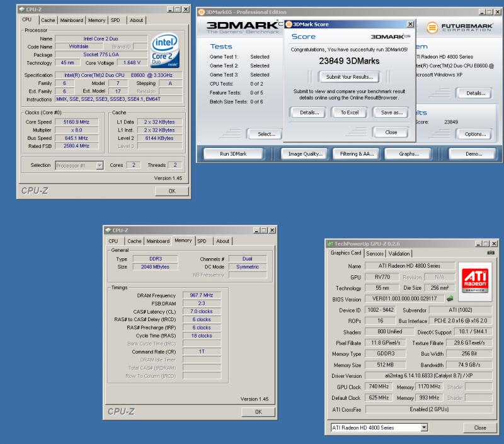Screen dimensions: 504x444
Task: Click the Driver Version field in GPU-Z
Action: tap(429, 375)
